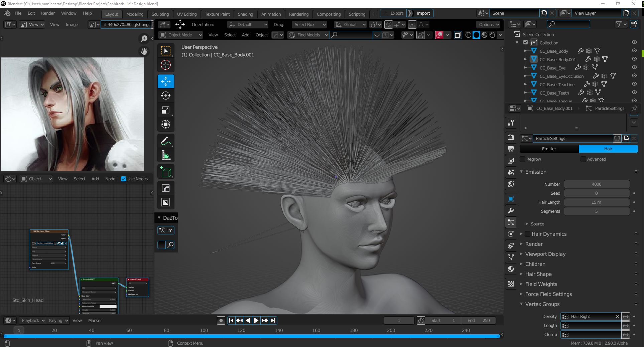The image size is (644, 347).
Task: Select the Hair particle type
Action: click(x=608, y=149)
